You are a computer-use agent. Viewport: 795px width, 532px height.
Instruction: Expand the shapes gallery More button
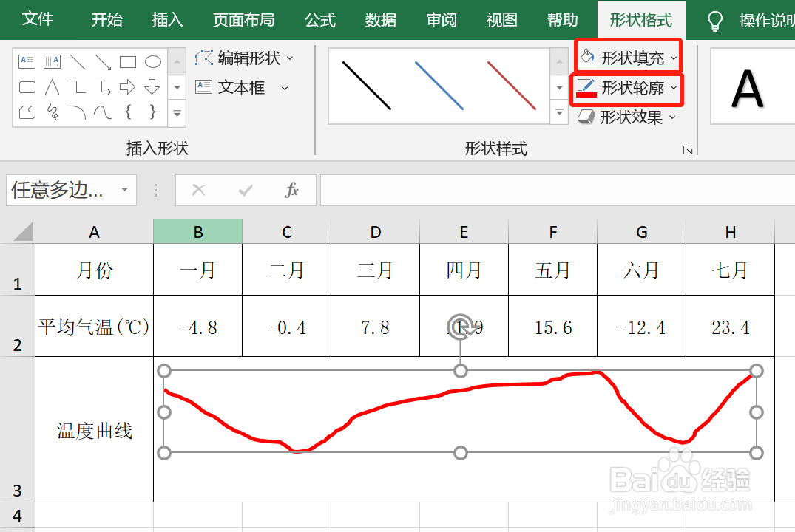pos(177,114)
